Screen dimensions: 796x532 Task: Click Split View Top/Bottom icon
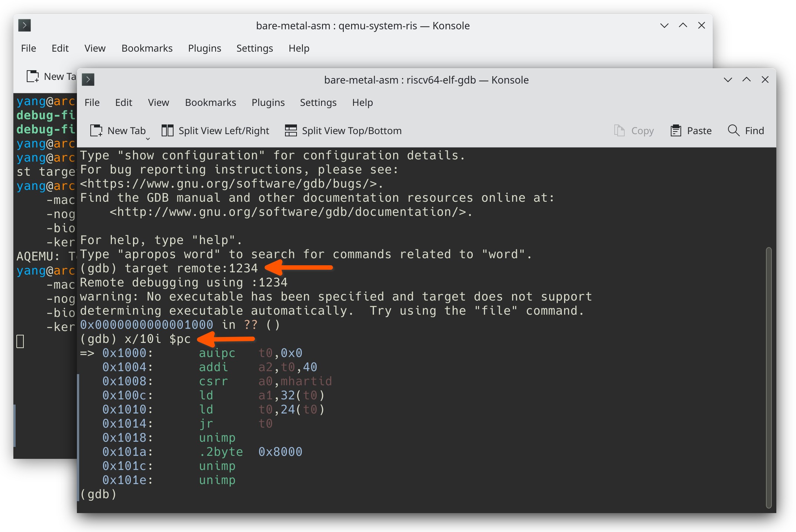click(x=291, y=131)
